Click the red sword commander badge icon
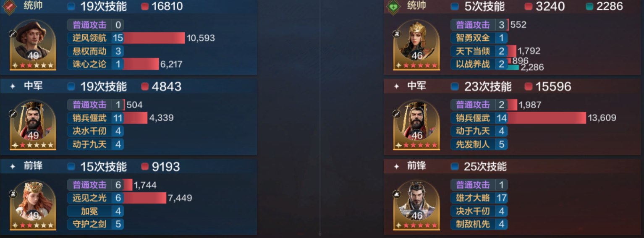 point(9,6)
